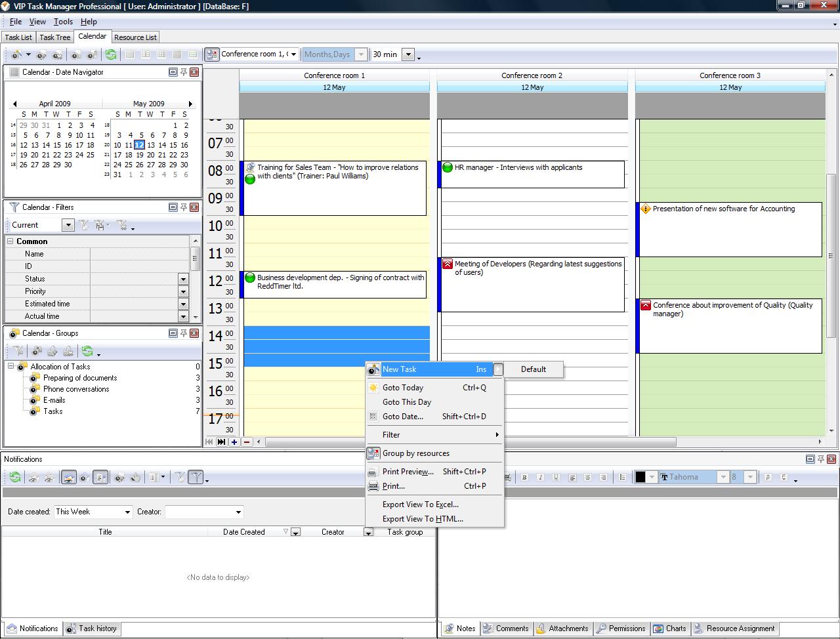Click the pin icon on Calendar - Date Navigator
This screenshot has height=639, width=840.
coord(184,72)
